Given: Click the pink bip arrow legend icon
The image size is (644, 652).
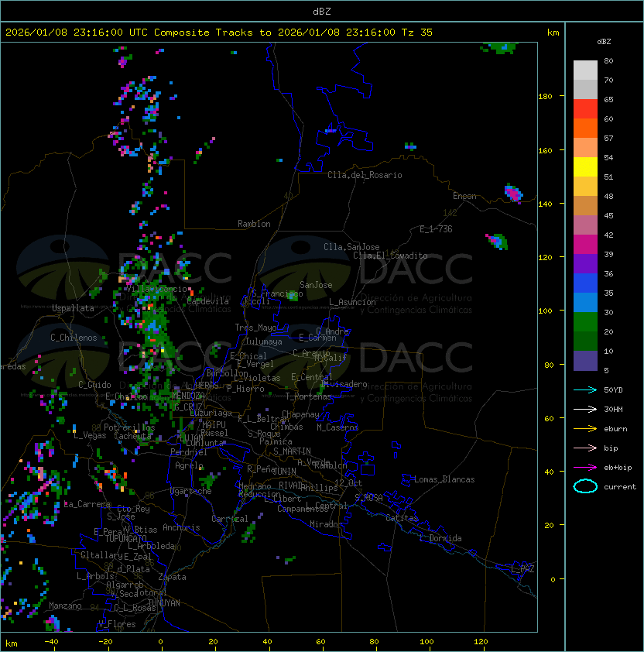Looking at the screenshot, I should pyautogui.click(x=585, y=448).
